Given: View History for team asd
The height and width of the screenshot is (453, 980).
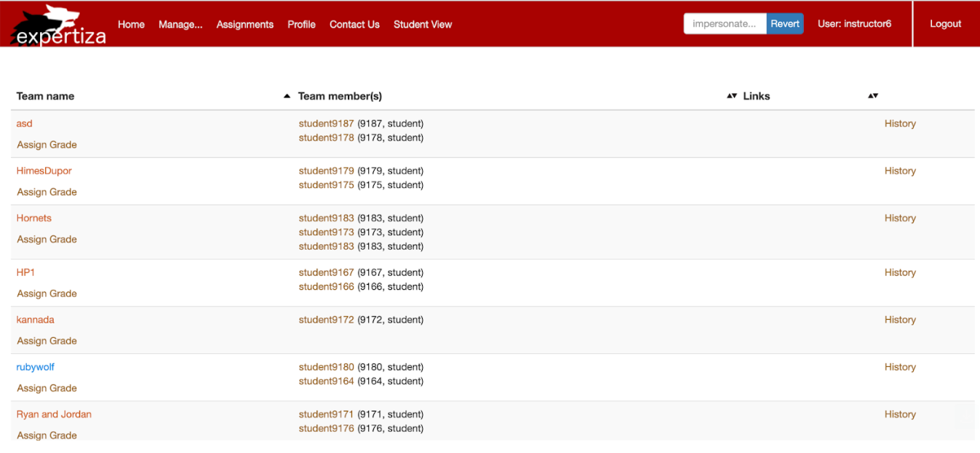Looking at the screenshot, I should point(900,124).
